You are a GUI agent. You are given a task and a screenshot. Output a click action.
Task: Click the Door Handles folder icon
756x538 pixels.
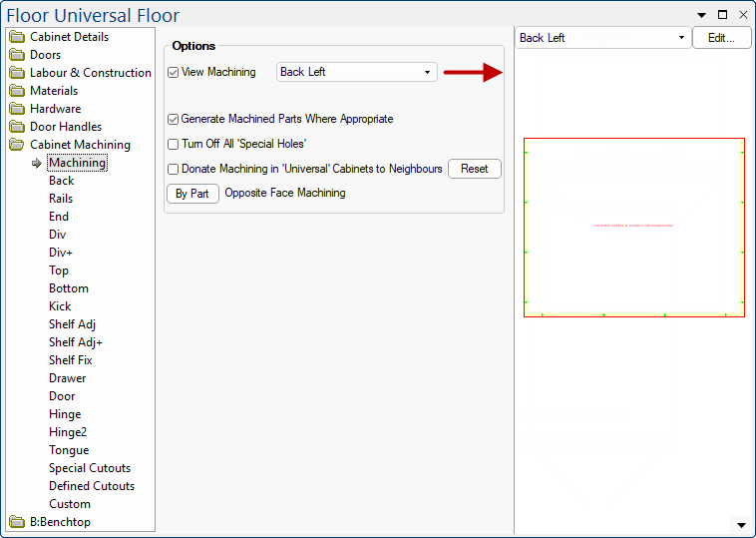[x=17, y=127]
